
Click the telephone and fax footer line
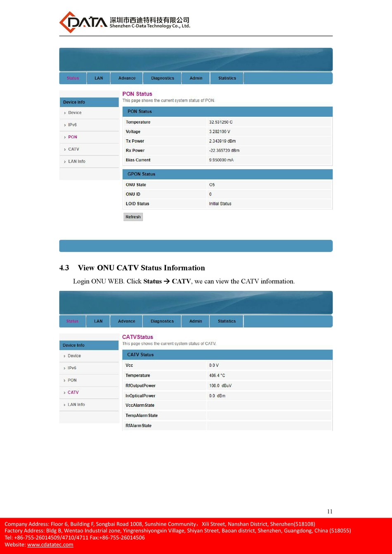tap(75, 537)
